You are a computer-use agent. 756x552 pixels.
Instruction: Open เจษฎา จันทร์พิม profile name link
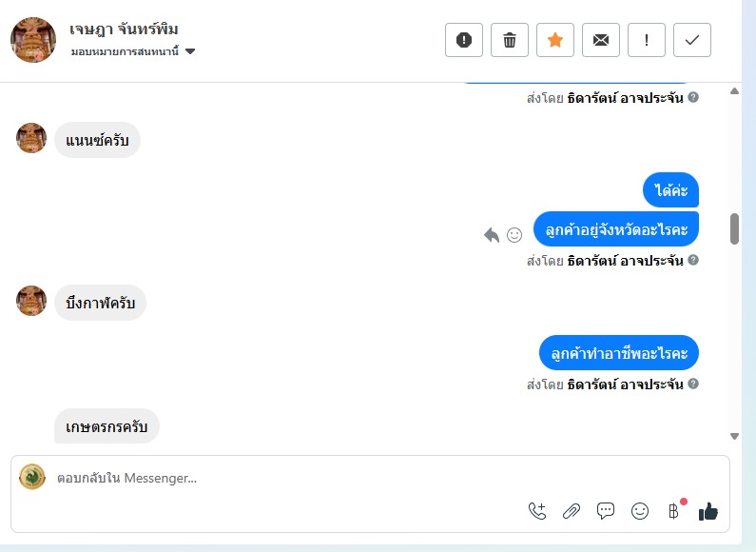click(125, 30)
